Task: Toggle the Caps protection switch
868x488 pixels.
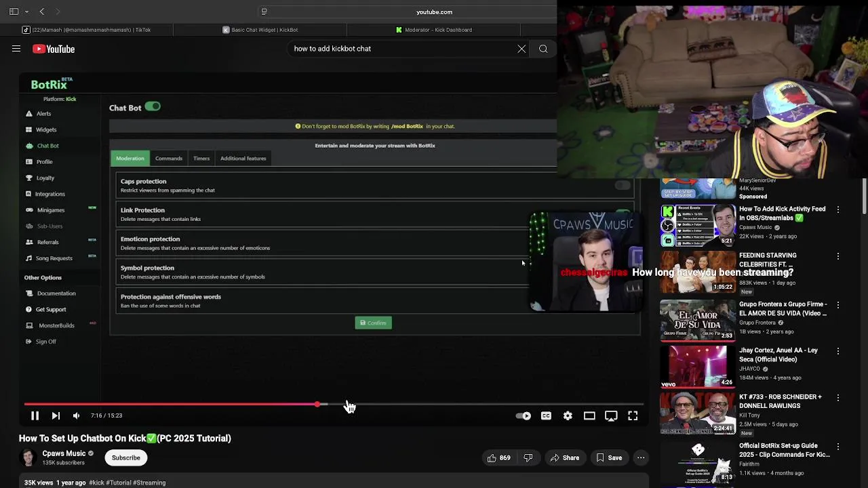Action: 622,185
